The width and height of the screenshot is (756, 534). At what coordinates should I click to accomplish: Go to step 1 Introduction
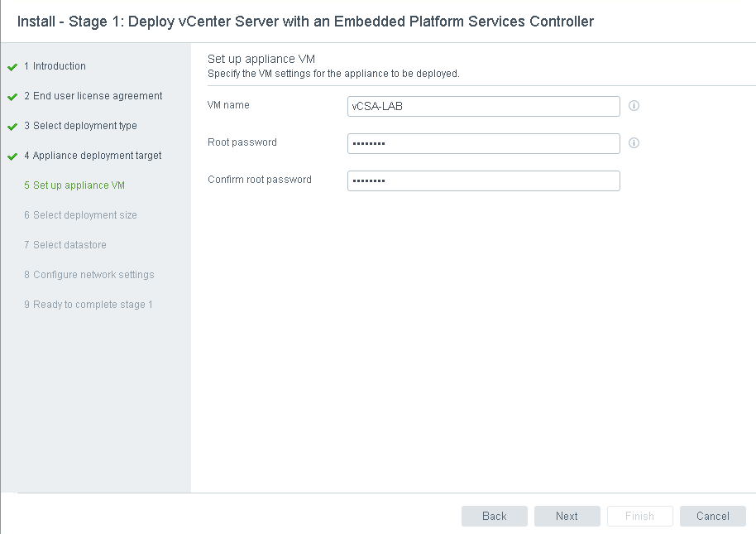[x=55, y=66]
